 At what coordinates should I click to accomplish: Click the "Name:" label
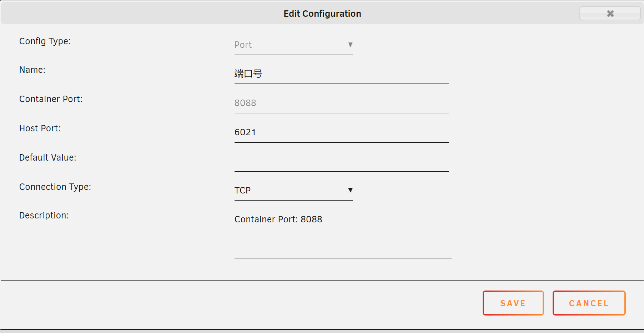(x=32, y=70)
